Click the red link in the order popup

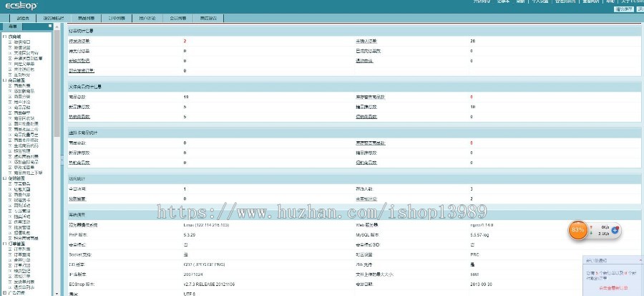click(x=615, y=289)
